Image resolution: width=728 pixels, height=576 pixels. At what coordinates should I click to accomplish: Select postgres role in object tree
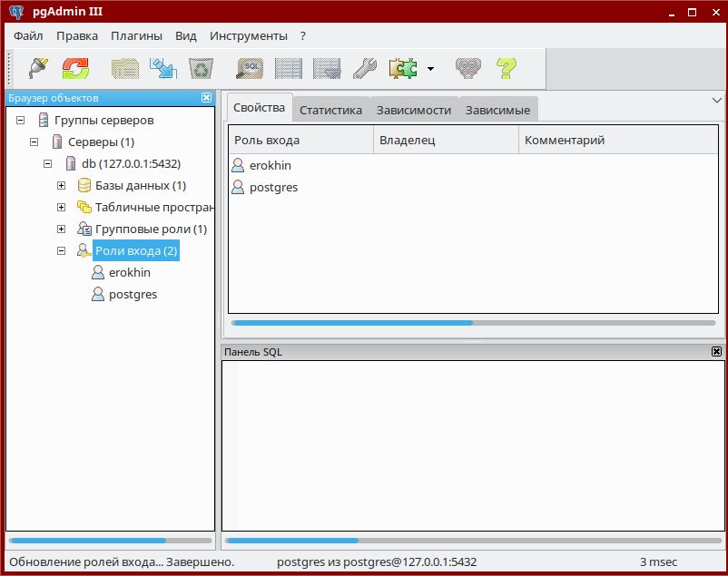point(133,294)
